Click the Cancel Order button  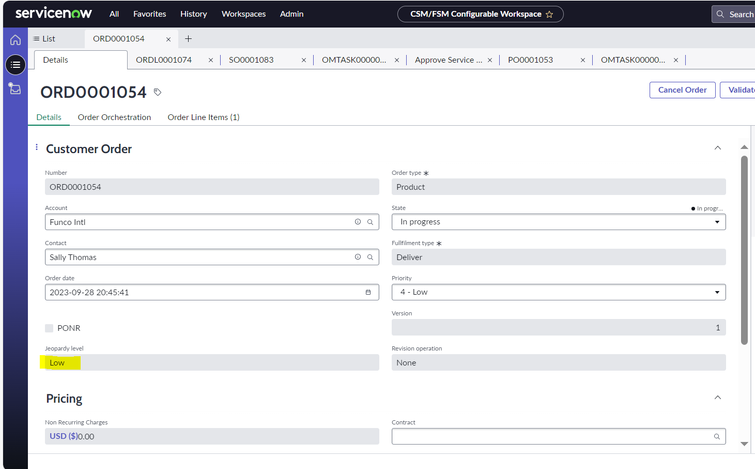pyautogui.click(x=682, y=90)
